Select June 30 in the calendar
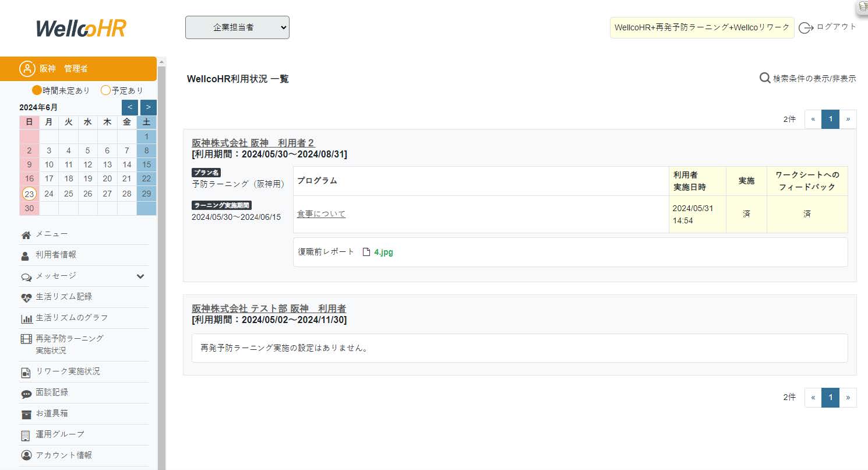The image size is (868, 470). [29, 208]
